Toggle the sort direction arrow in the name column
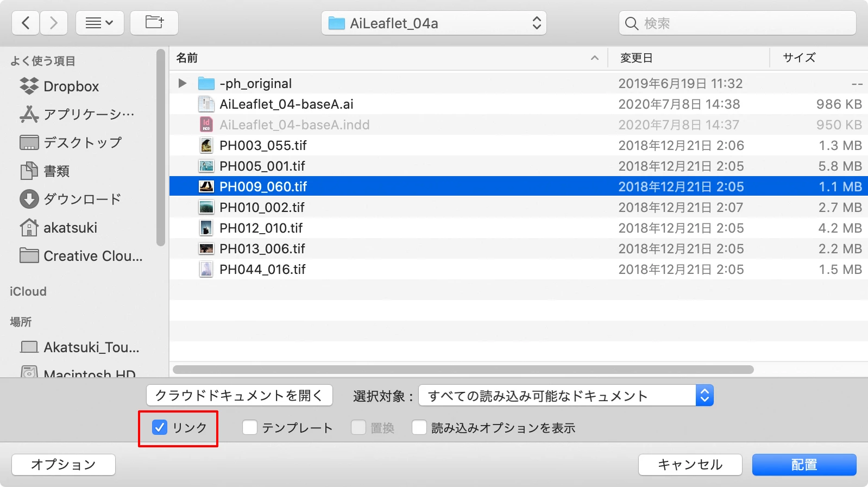The width and height of the screenshot is (868, 487). point(595,58)
